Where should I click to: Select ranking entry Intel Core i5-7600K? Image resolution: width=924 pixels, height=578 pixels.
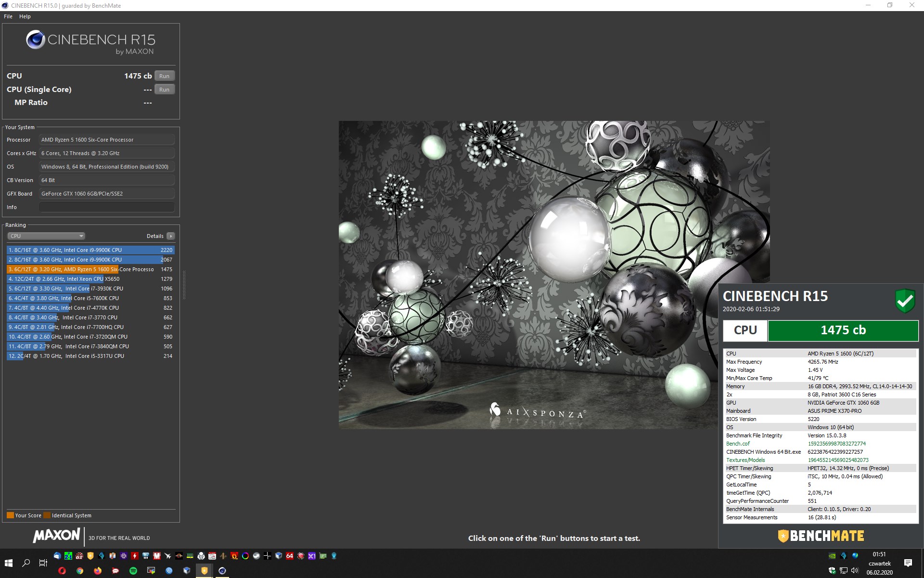point(90,298)
